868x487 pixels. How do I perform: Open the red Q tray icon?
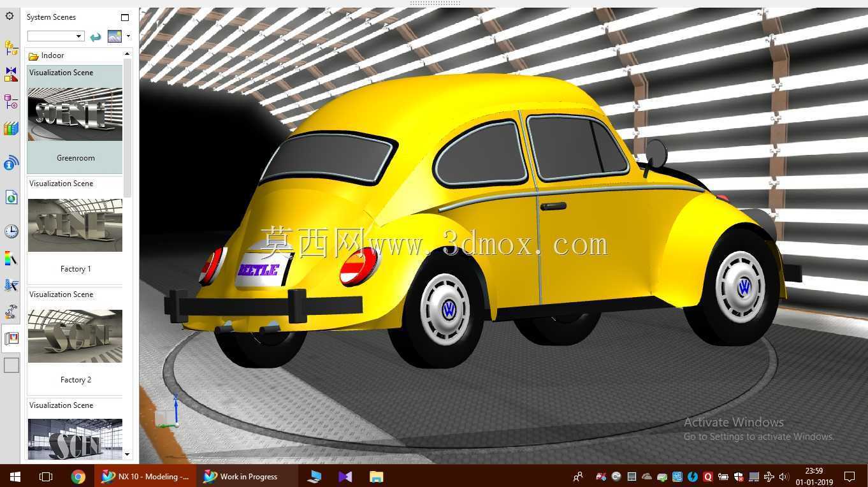click(x=708, y=476)
